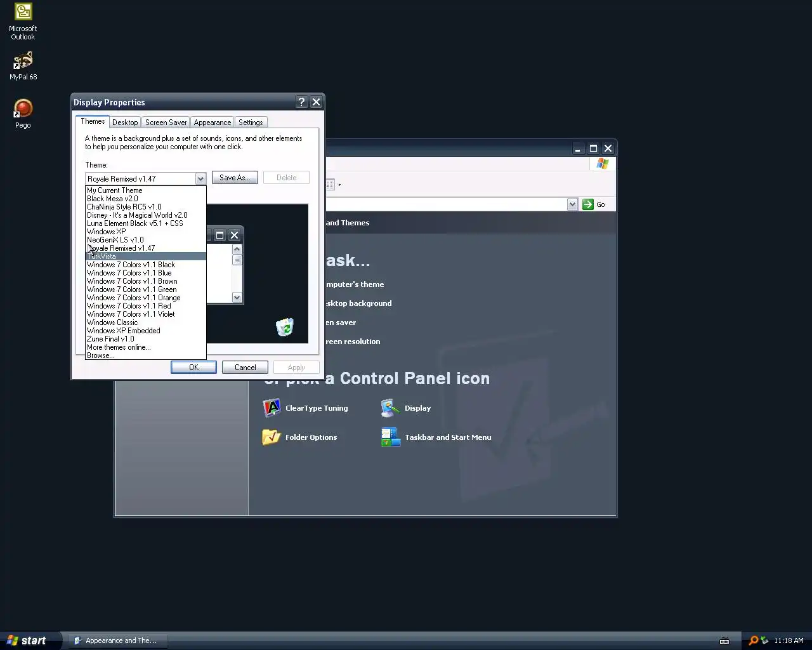Select Windows 7 Colors v1.1 Green
Viewport: 812px width, 650px height.
click(146, 289)
